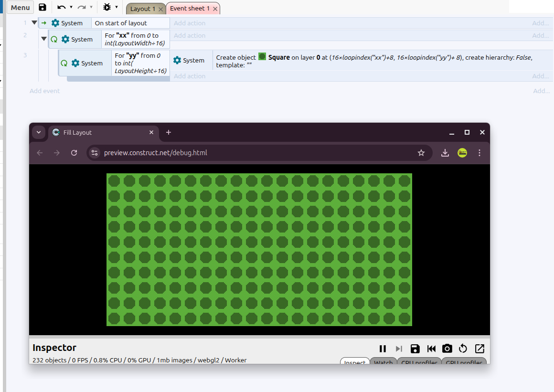Switch to the Layout 1 tab
554x392 pixels.
(142, 9)
